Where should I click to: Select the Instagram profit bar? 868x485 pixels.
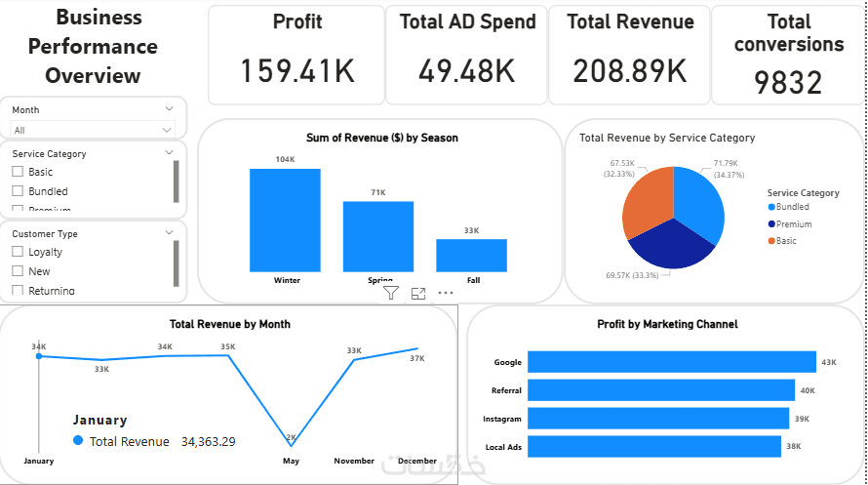(658, 418)
